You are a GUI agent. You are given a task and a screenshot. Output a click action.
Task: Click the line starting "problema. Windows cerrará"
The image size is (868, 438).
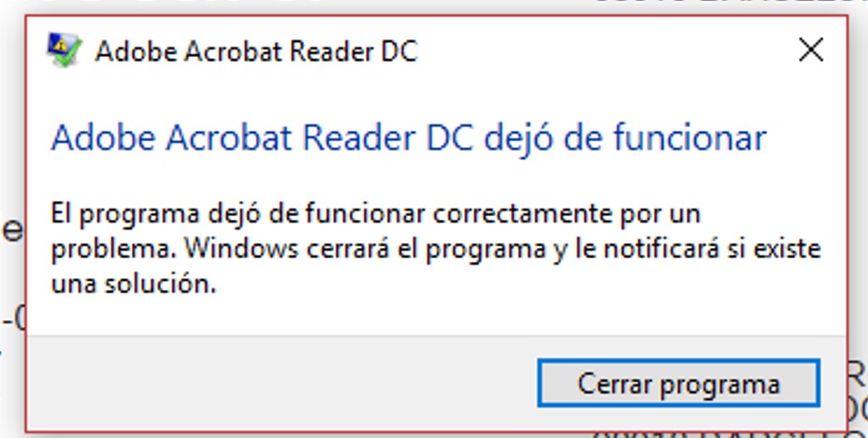point(436,249)
